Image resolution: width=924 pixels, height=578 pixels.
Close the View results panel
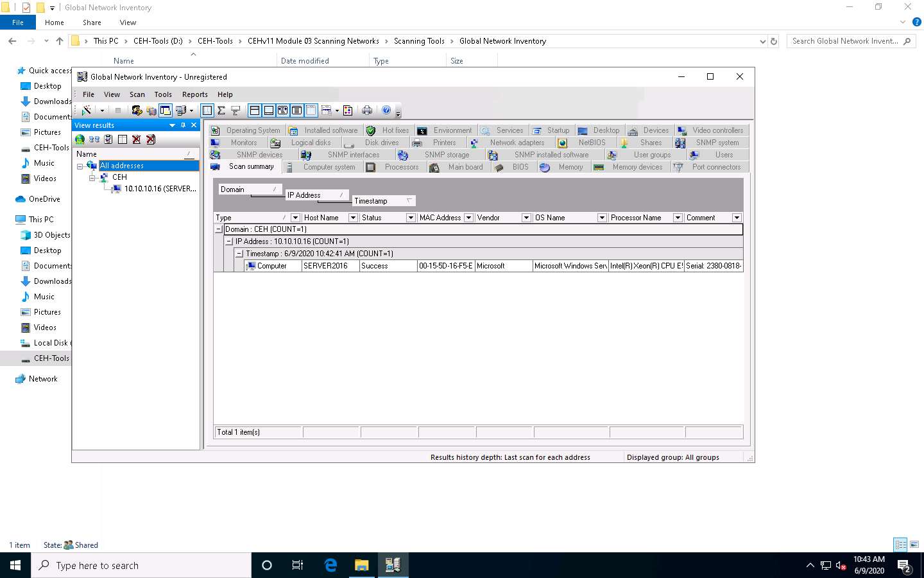tap(194, 125)
